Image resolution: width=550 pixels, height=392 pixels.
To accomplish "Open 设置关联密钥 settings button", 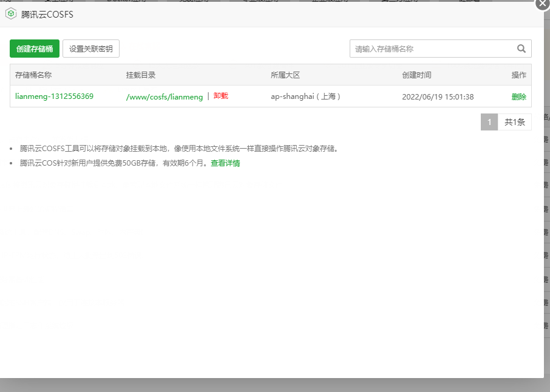I will tap(91, 49).
